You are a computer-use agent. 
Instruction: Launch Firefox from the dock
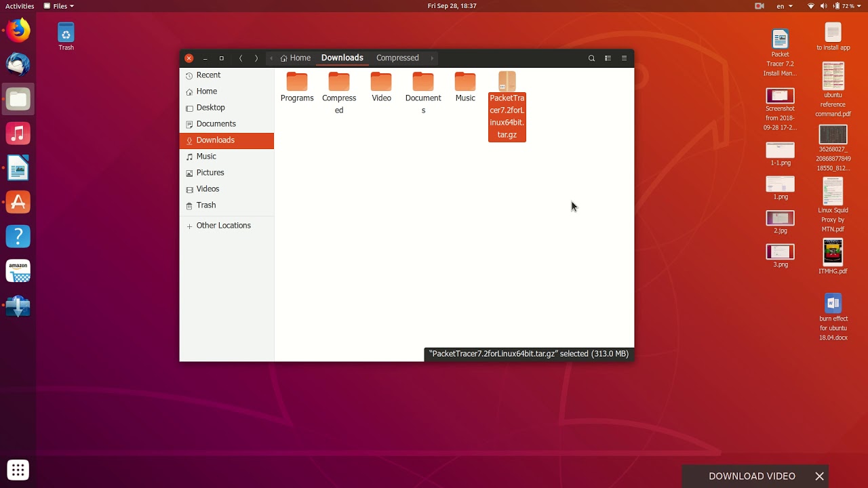tap(18, 30)
